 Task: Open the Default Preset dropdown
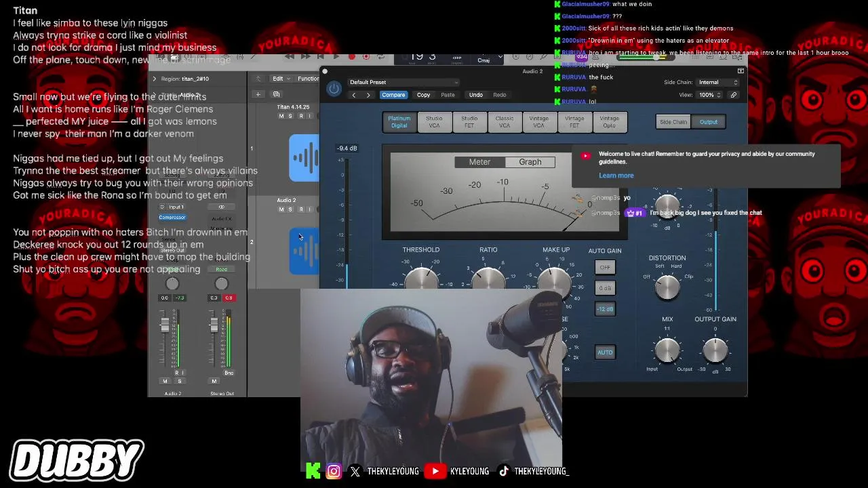point(403,83)
